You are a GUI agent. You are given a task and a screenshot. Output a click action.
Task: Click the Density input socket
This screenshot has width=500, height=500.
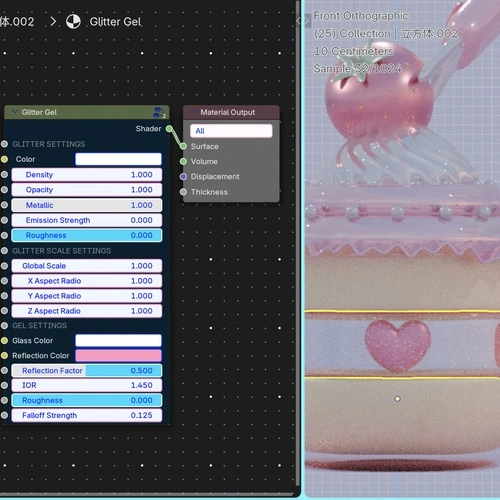[4, 174]
